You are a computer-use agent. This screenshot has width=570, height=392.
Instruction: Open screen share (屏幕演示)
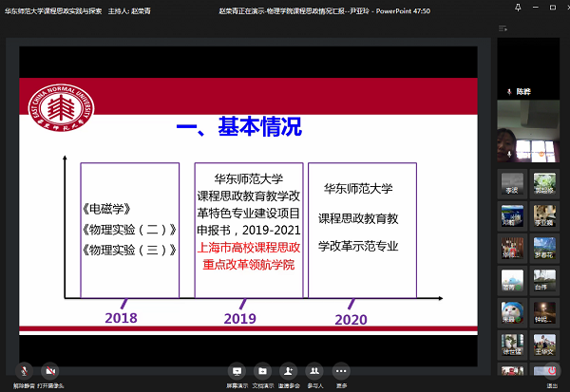236,371
